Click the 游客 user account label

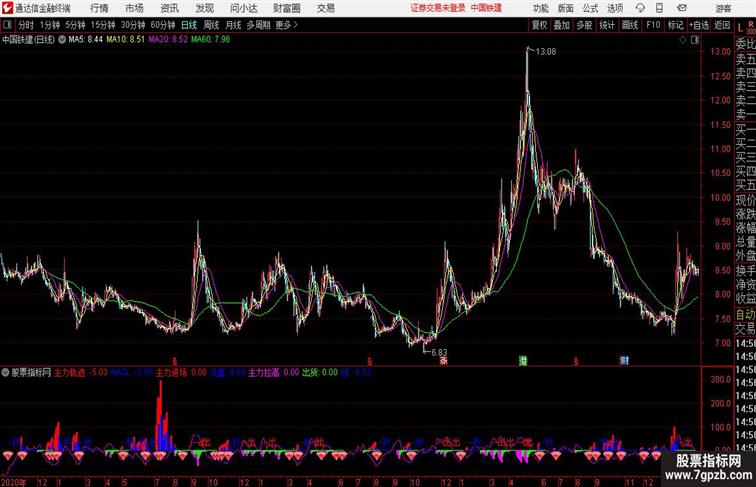[723, 8]
